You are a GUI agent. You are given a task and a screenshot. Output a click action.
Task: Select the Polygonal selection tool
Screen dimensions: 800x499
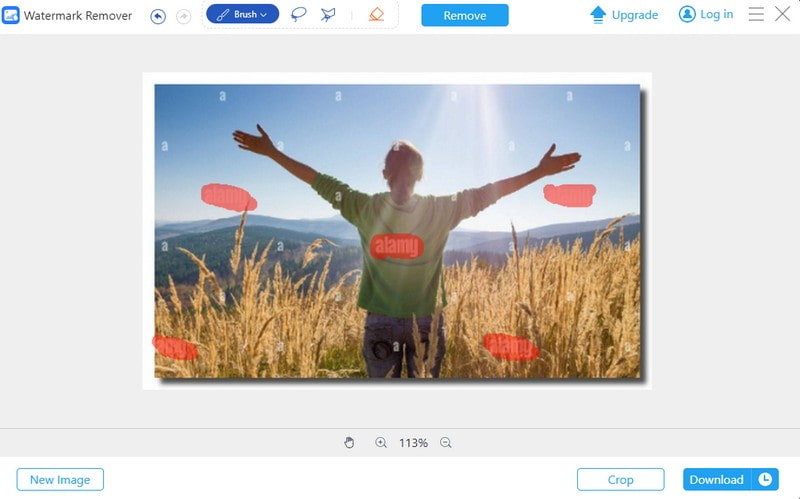pyautogui.click(x=328, y=14)
